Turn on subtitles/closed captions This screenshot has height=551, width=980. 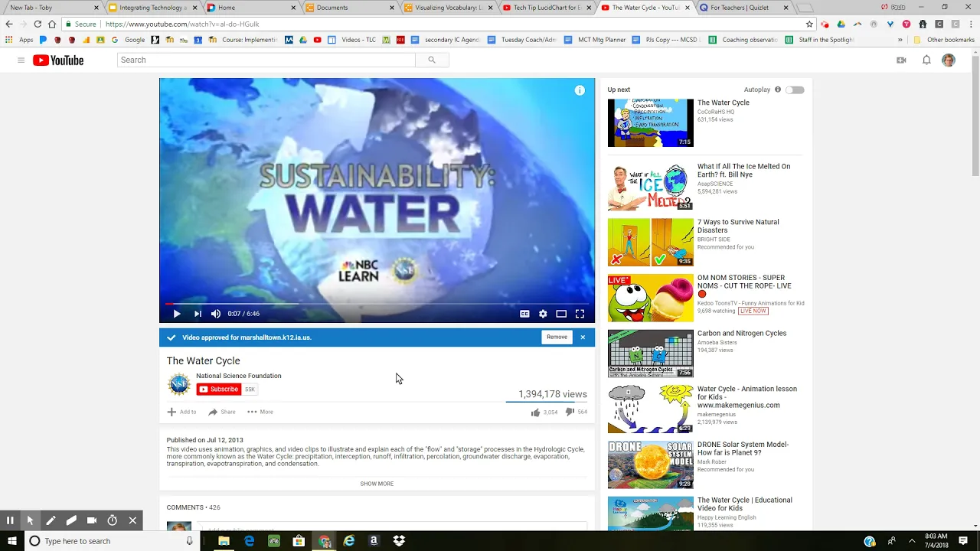coord(524,314)
